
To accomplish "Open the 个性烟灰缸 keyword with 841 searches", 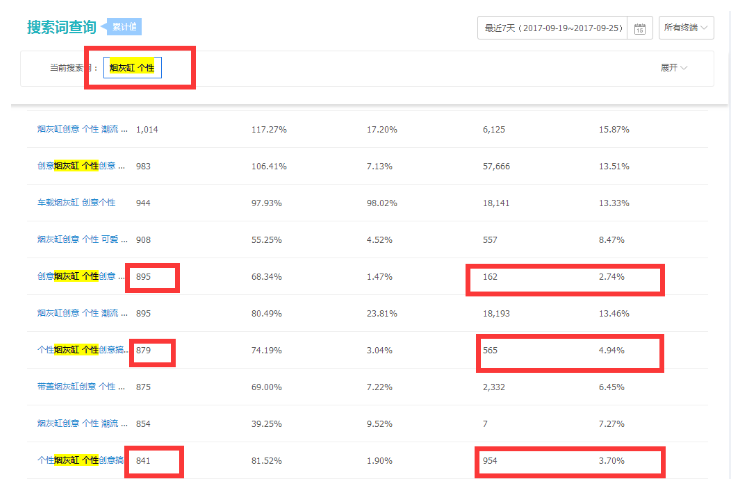I will click(x=81, y=460).
